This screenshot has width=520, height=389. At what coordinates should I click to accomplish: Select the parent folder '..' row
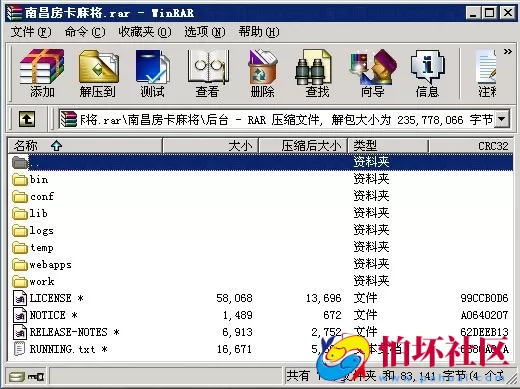(261, 162)
